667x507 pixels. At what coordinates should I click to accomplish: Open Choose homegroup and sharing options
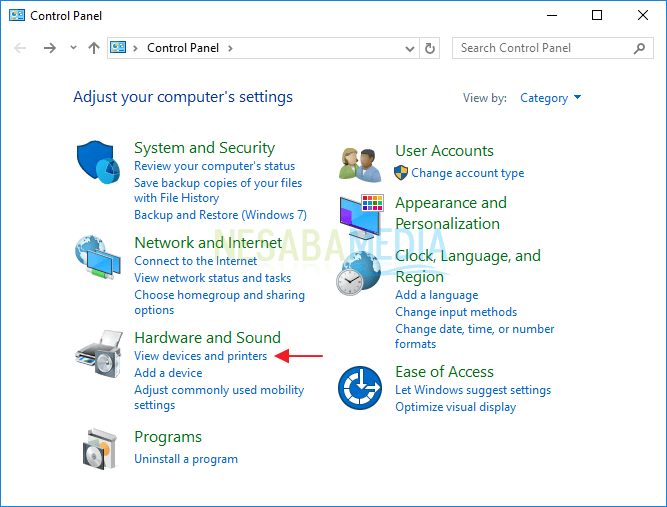(x=219, y=302)
